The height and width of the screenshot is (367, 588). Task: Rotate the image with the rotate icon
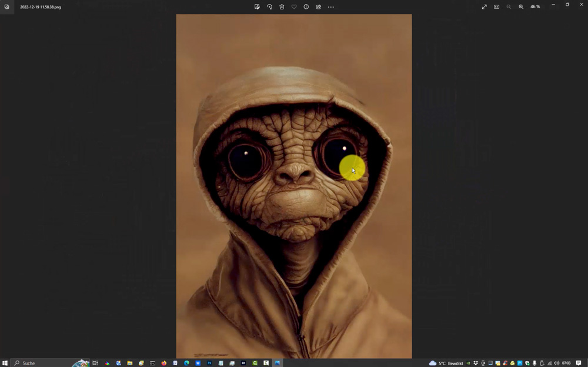coord(269,6)
